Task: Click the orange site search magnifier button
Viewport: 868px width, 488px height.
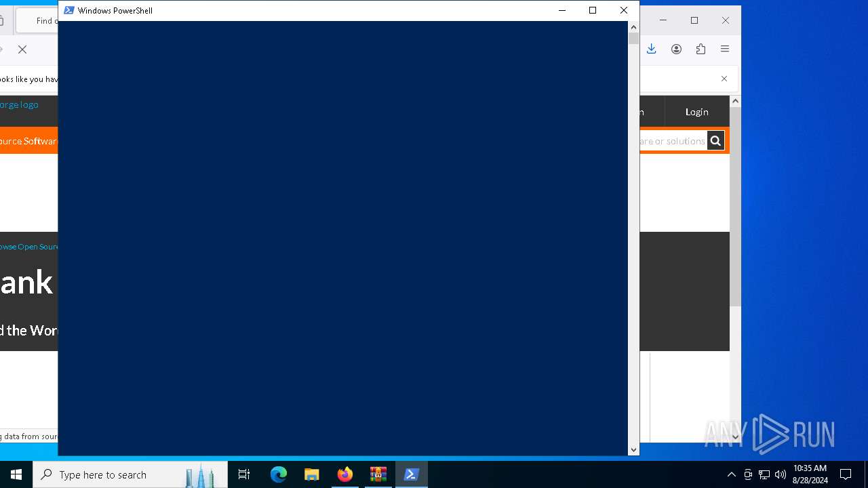Action: click(x=715, y=140)
